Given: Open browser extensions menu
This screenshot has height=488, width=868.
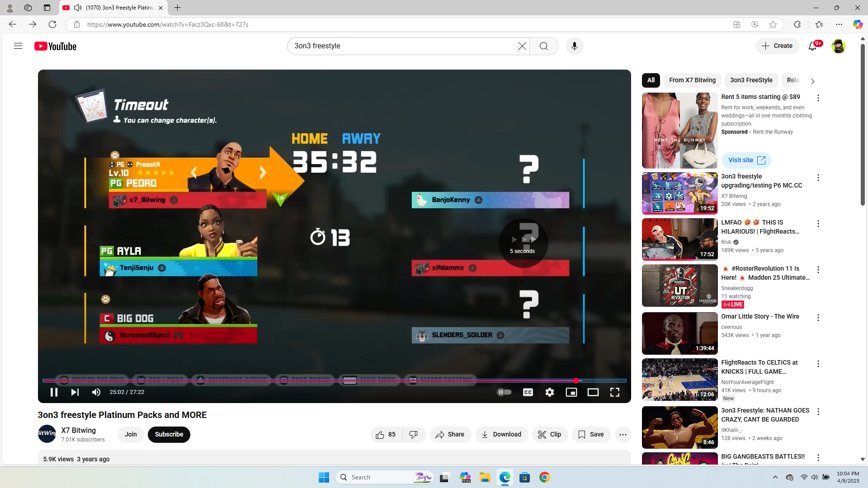Looking at the screenshot, I should pos(797,24).
